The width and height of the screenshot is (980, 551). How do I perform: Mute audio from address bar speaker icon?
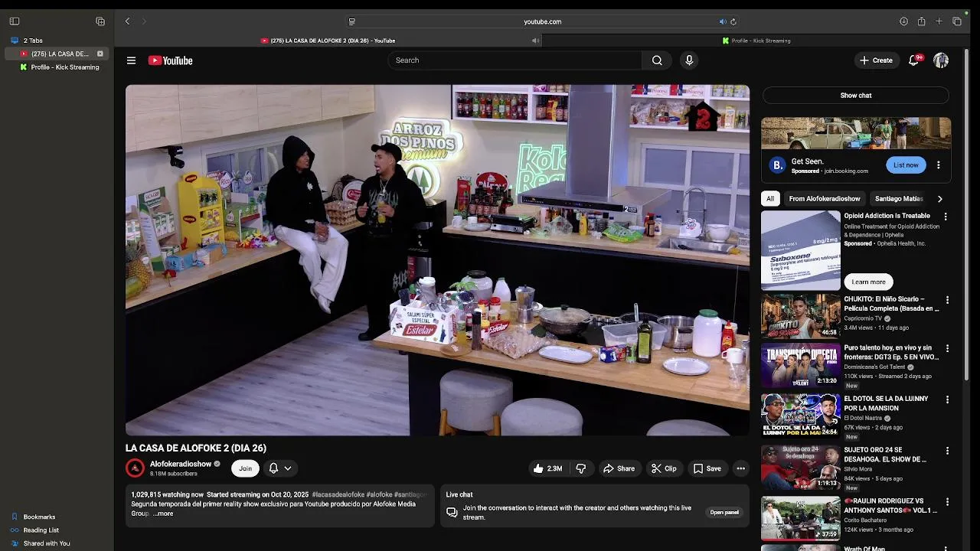722,21
